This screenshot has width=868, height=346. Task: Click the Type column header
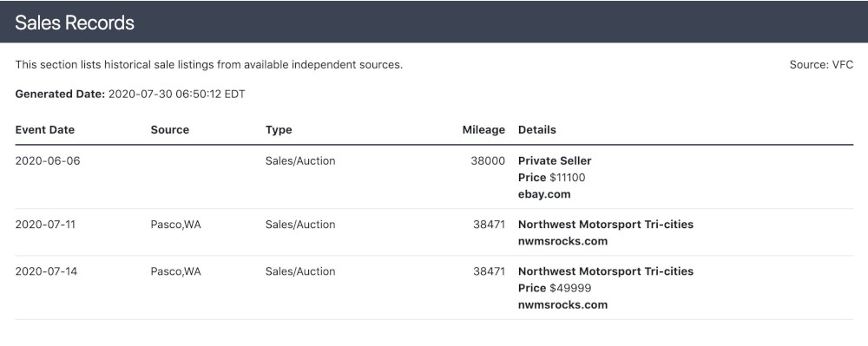coord(279,130)
